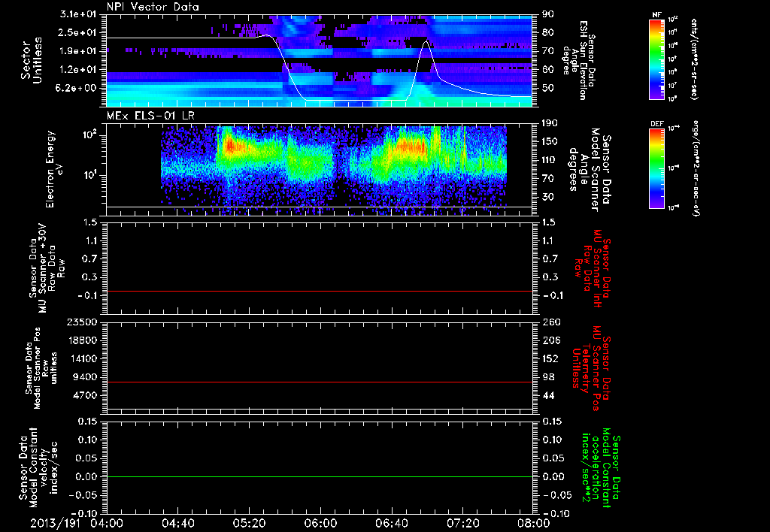
Task: Select the 'Electron Energy eV' axis label
Action: point(56,169)
